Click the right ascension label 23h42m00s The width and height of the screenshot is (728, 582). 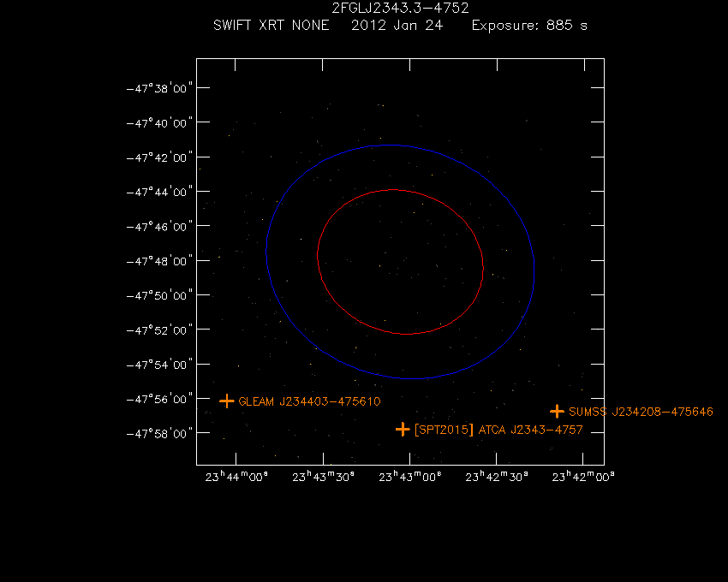pyautogui.click(x=583, y=477)
